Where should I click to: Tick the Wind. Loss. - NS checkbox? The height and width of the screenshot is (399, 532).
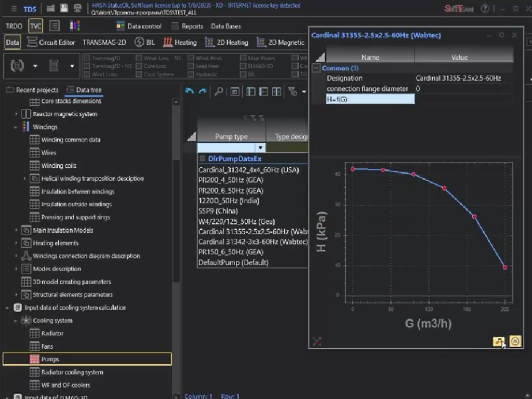pos(139,58)
